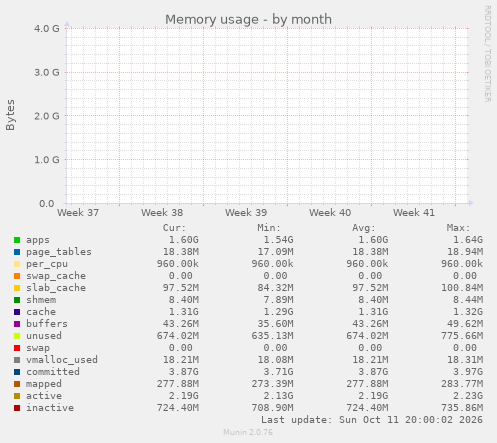The width and height of the screenshot is (497, 443).
Task: Click the shmem Min value '7.89M'
Action: [278, 300]
